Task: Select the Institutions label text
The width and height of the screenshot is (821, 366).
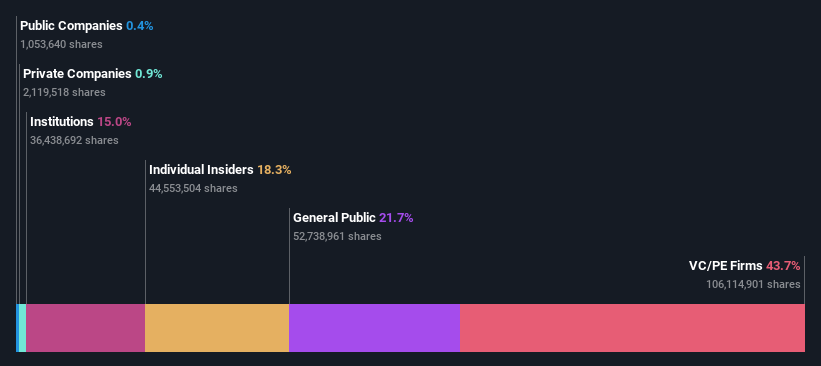Action: click(62, 122)
